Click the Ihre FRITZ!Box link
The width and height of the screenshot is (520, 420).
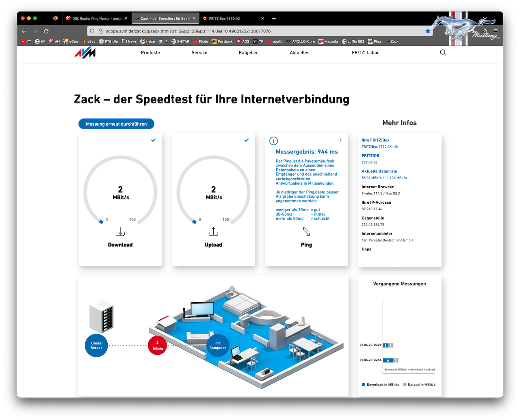375,140
